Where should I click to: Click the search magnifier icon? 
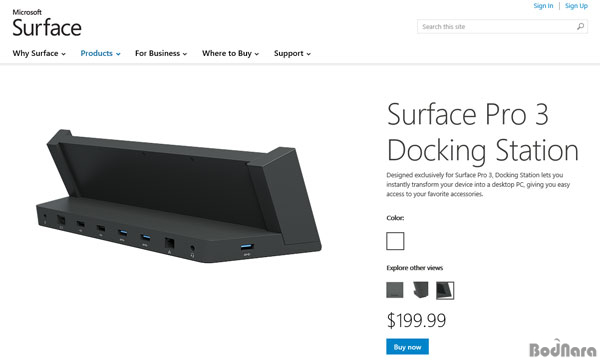[580, 26]
